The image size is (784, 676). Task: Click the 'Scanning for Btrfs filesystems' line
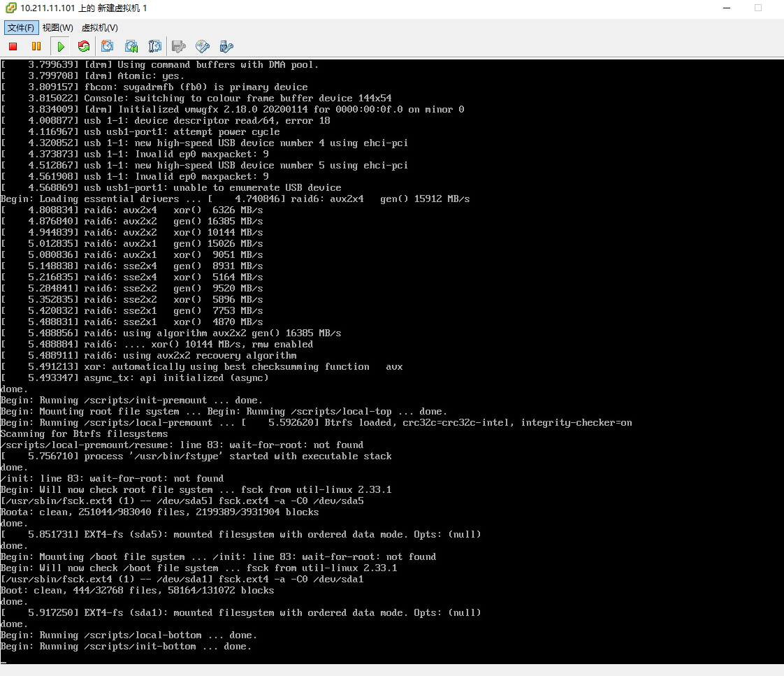85,434
